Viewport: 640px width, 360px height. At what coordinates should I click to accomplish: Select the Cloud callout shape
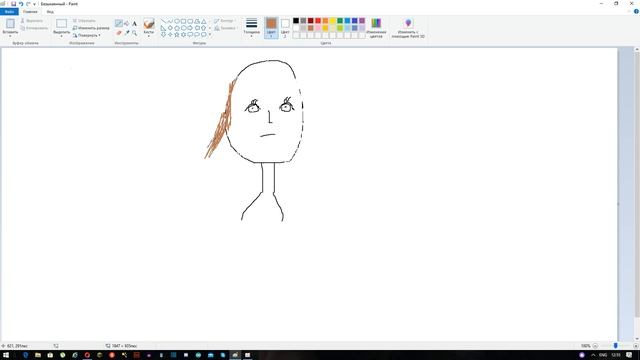click(x=204, y=35)
